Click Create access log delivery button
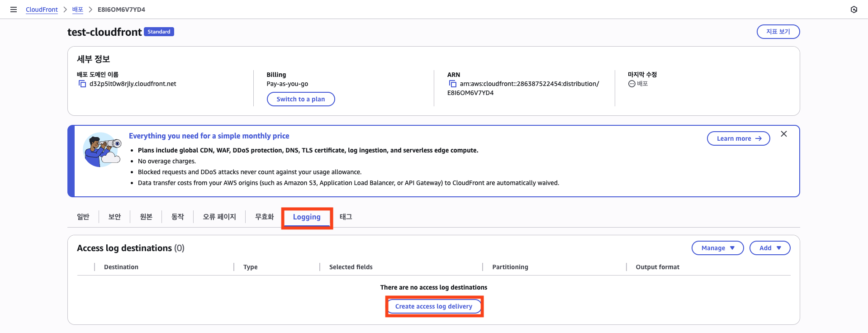 tap(434, 306)
